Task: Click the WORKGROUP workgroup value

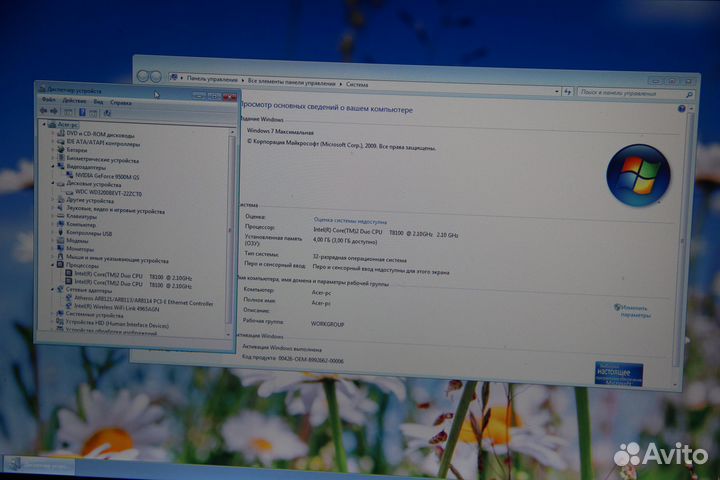Action: 327,324
